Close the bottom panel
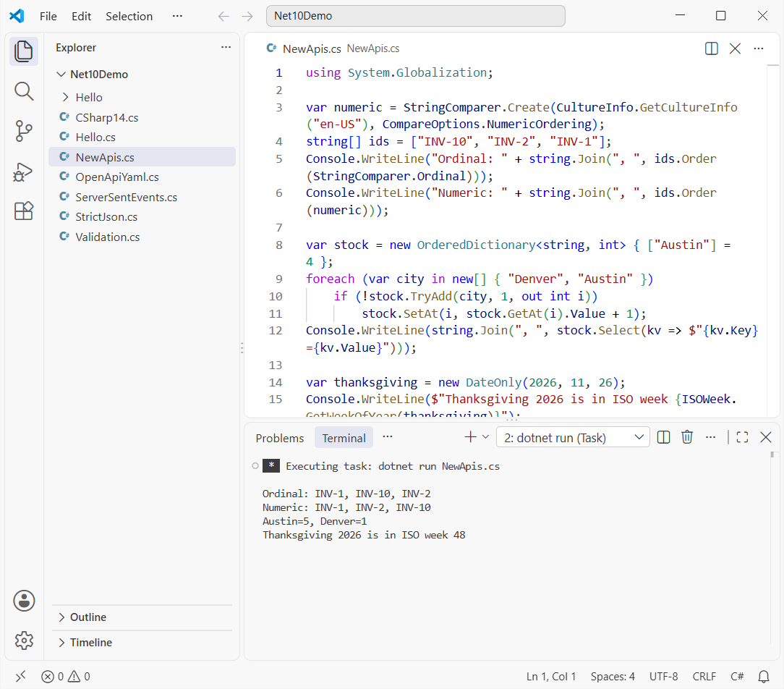Viewport: 784px width, 689px height. point(765,437)
